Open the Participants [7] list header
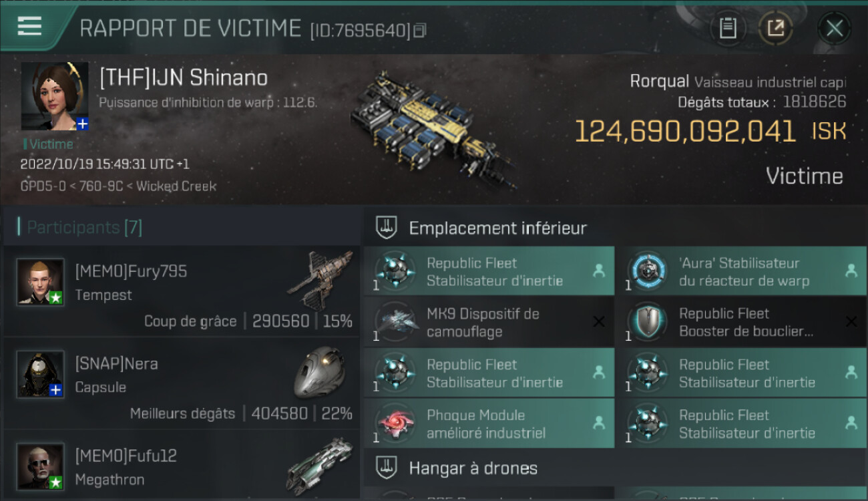This screenshot has width=868, height=501. 84,227
